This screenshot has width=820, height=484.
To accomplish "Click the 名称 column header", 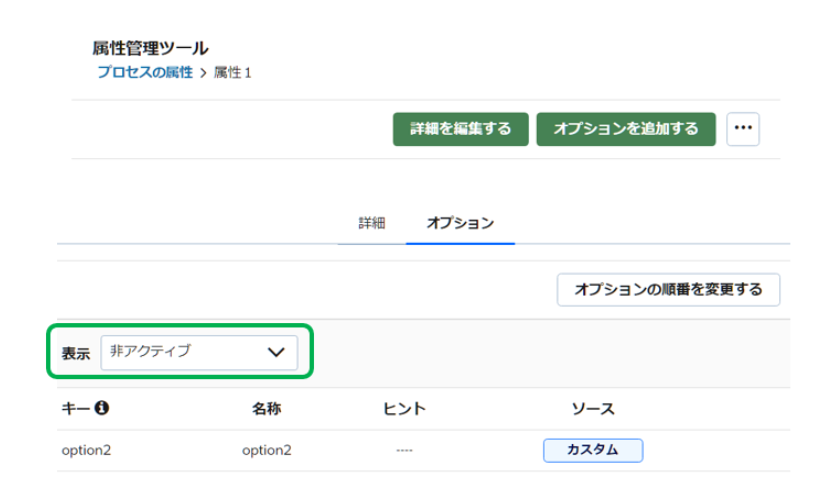I will click(267, 409).
